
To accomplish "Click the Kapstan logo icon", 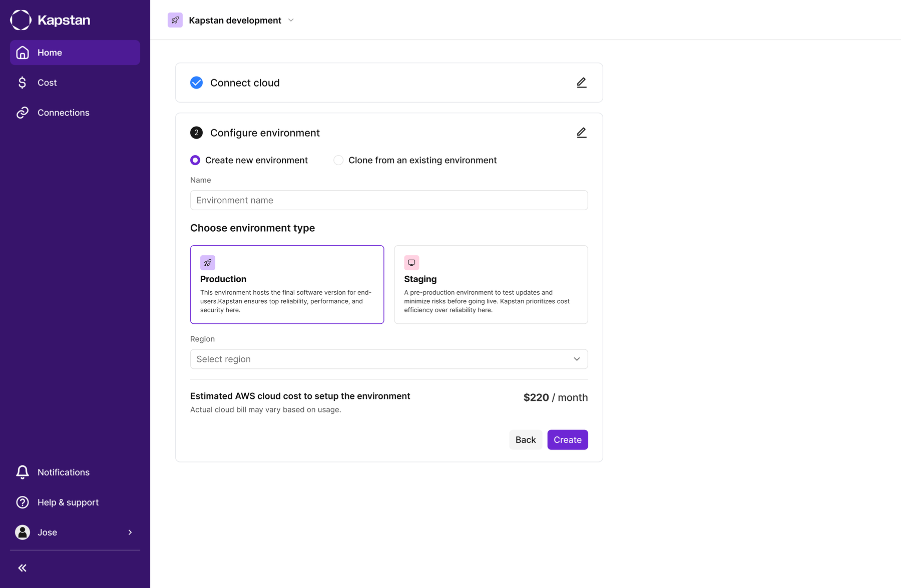I will coord(21,20).
